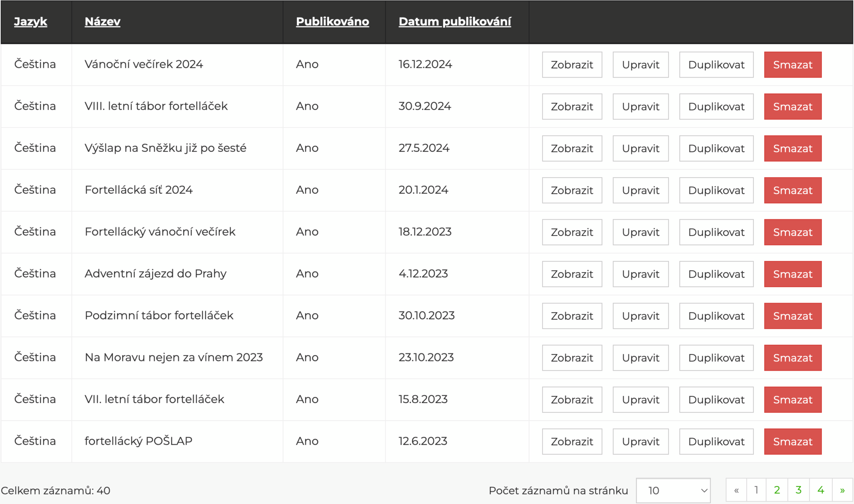Viewport: 854px width, 504px height.
Task: Sort by Datum publikování column header
Action: pyautogui.click(x=455, y=22)
